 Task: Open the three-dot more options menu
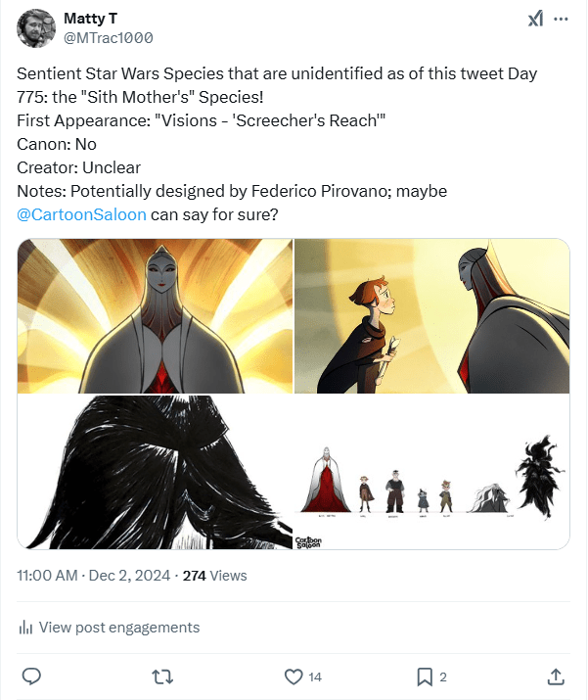coord(561,20)
